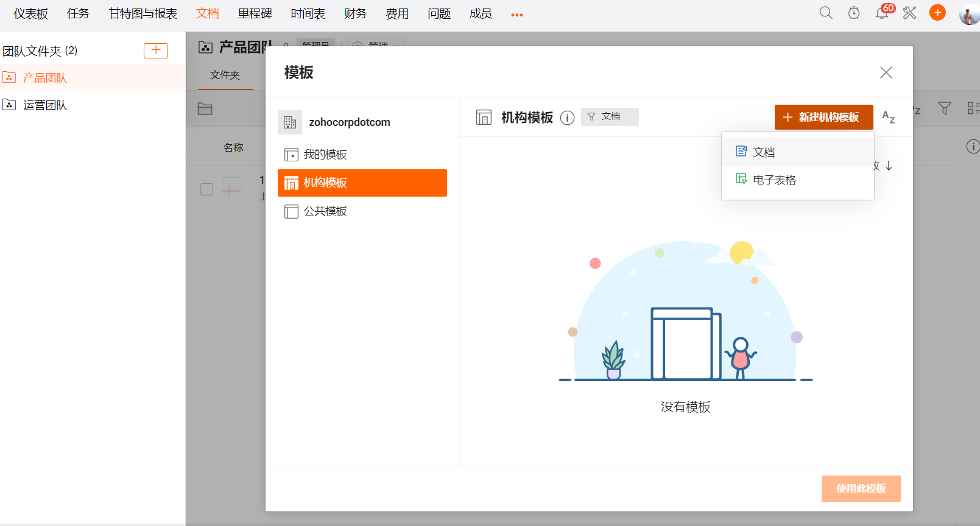
Task: Select 公共模板 in template sidebar
Action: [325, 211]
